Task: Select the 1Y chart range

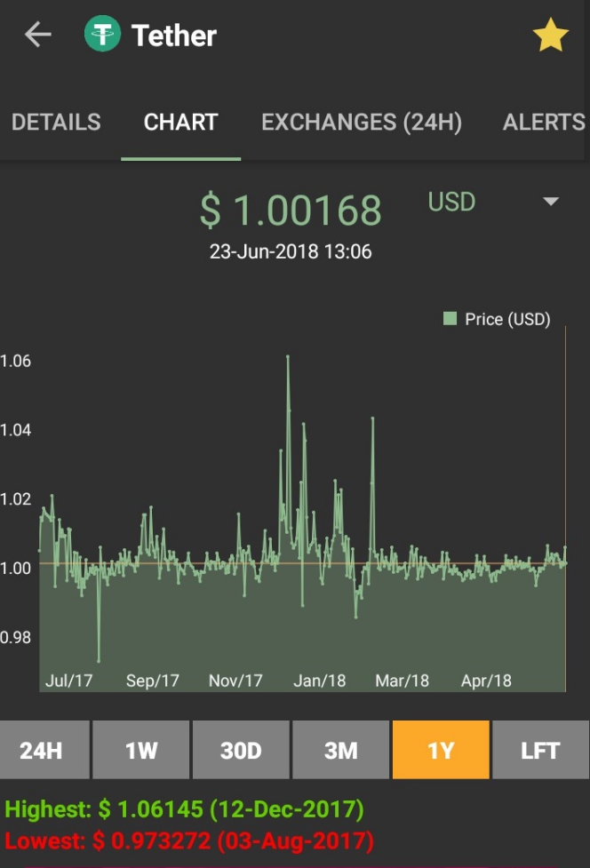Action: point(441,751)
